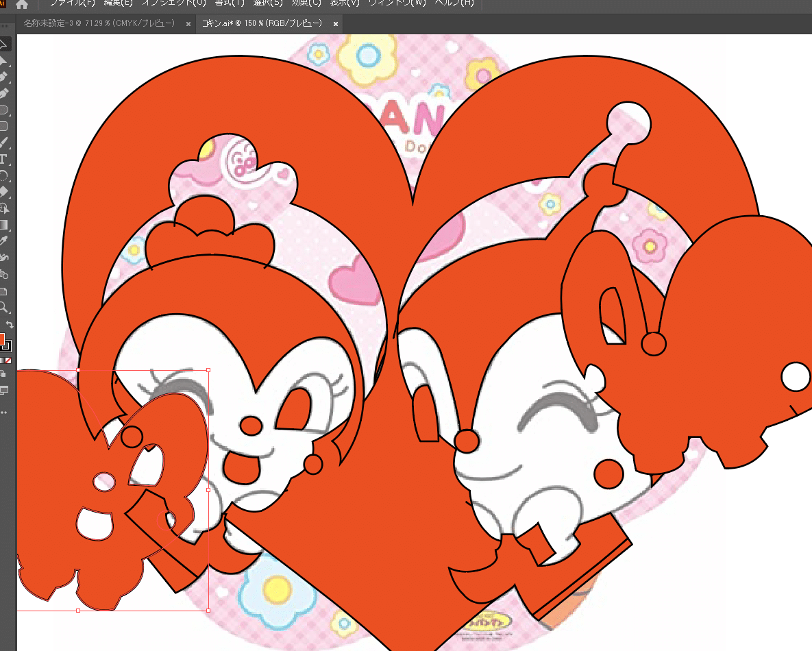Close the コキン.ai tab
The width and height of the screenshot is (812, 651).
point(336,24)
